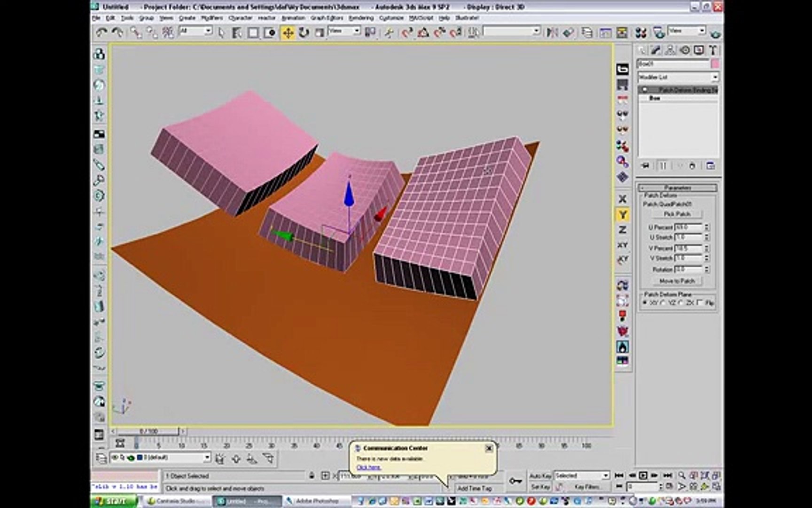This screenshot has height=508, width=812.
Task: Click the U Percent value field
Action: [688, 227]
